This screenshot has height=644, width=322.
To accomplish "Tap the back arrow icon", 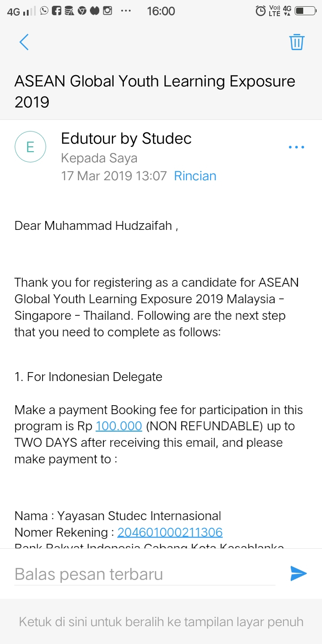I will click(x=24, y=42).
